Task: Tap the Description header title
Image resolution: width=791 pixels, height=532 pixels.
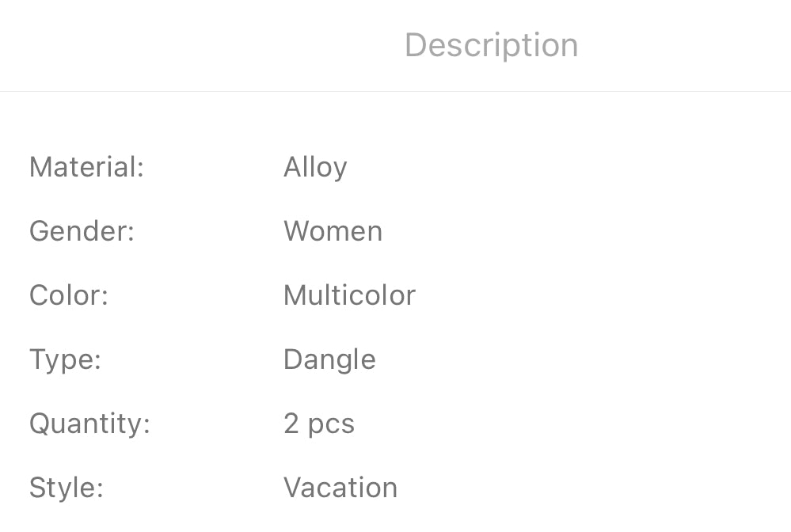Action: 491,45
